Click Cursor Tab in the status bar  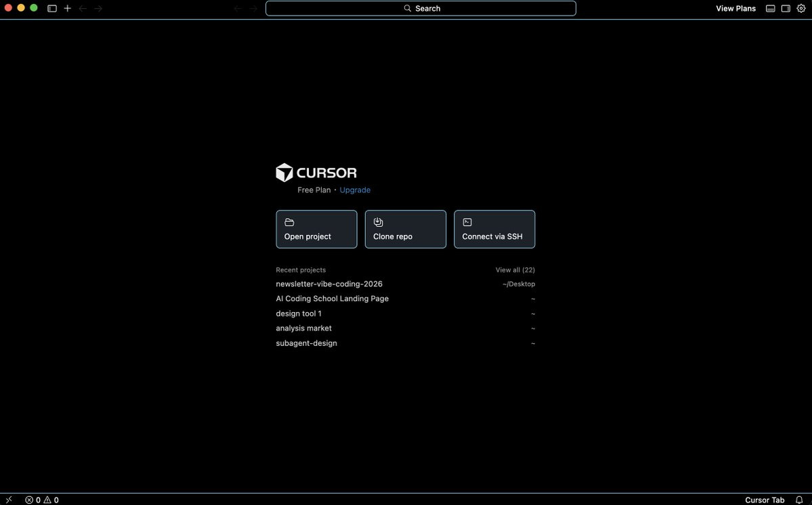(765, 500)
